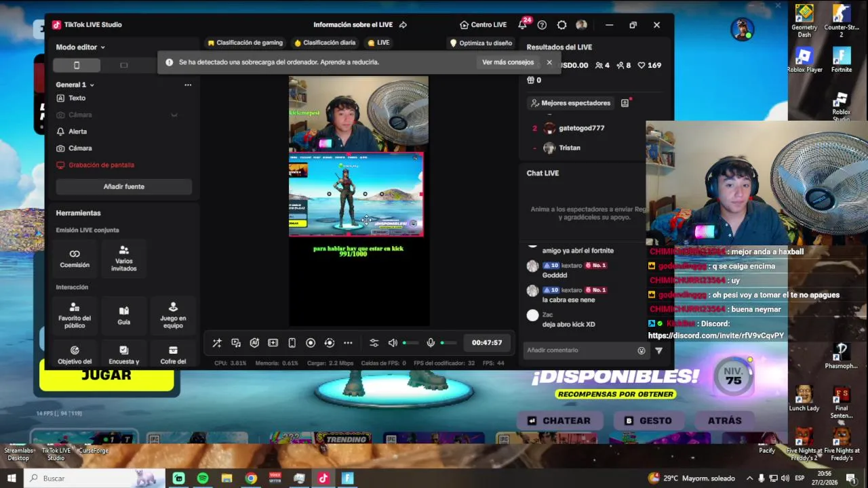Mute the microphone icon
This screenshot has height=488, width=868.
pyautogui.click(x=431, y=343)
